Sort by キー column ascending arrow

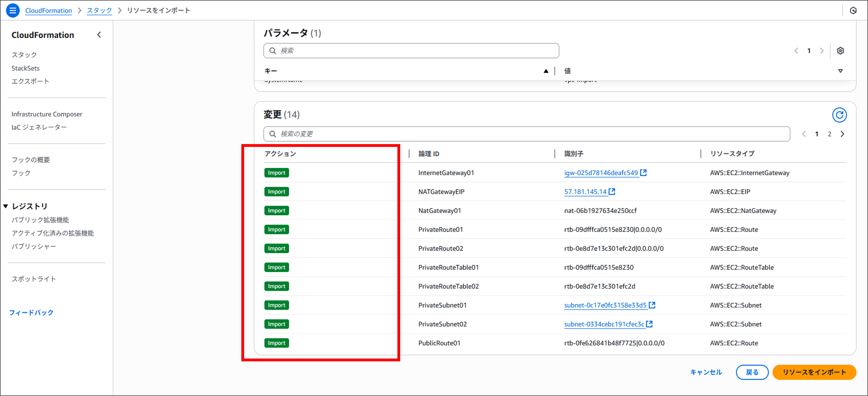point(546,71)
